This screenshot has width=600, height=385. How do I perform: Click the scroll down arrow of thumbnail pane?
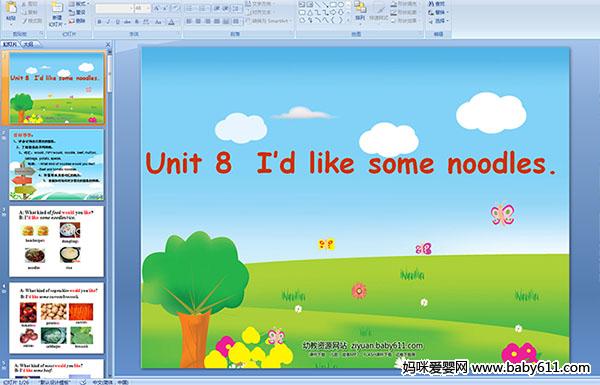[110, 375]
